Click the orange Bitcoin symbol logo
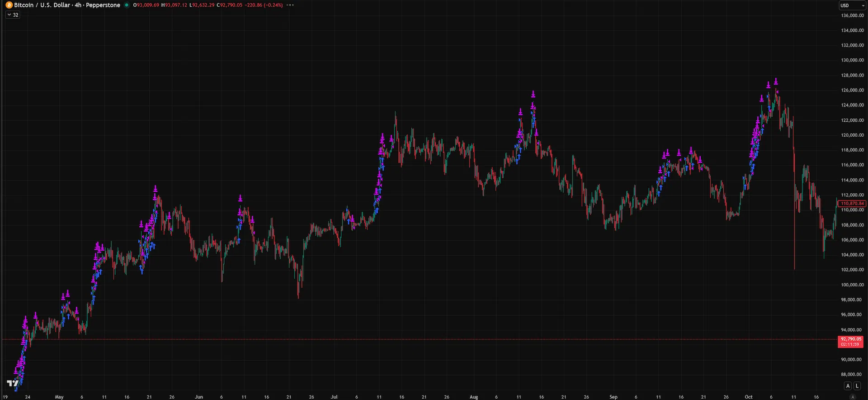 9,5
